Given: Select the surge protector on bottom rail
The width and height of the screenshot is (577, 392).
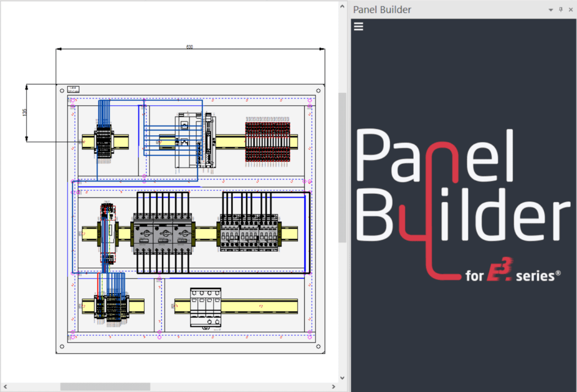Looking at the screenshot, I should tap(206, 308).
